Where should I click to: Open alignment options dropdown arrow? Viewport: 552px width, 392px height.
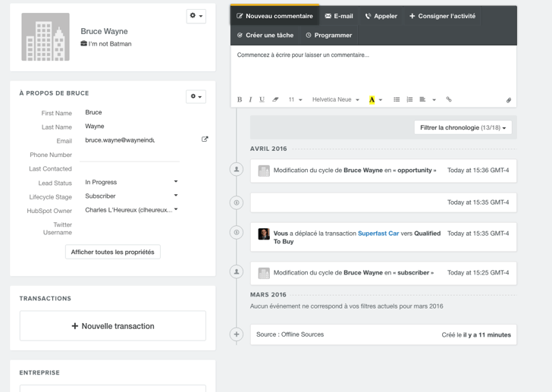(x=434, y=100)
